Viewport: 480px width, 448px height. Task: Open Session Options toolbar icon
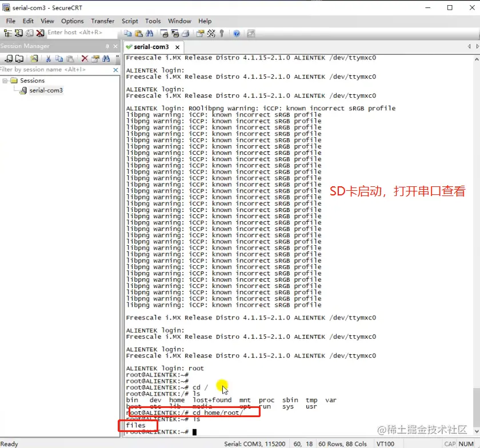point(200,33)
